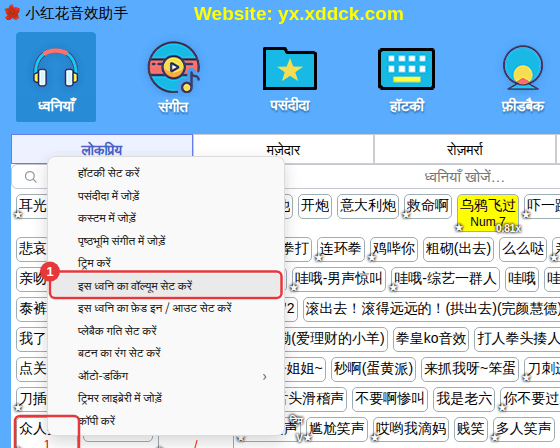Play the 滚出去!滚得远远的 sound
Viewport: 560px width, 448px height.
(432, 309)
